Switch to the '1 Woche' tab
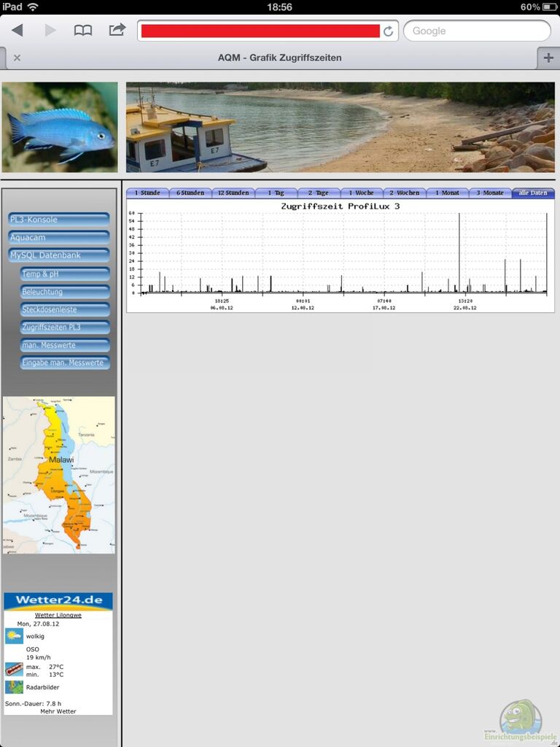This screenshot has height=747, width=560. point(361,193)
